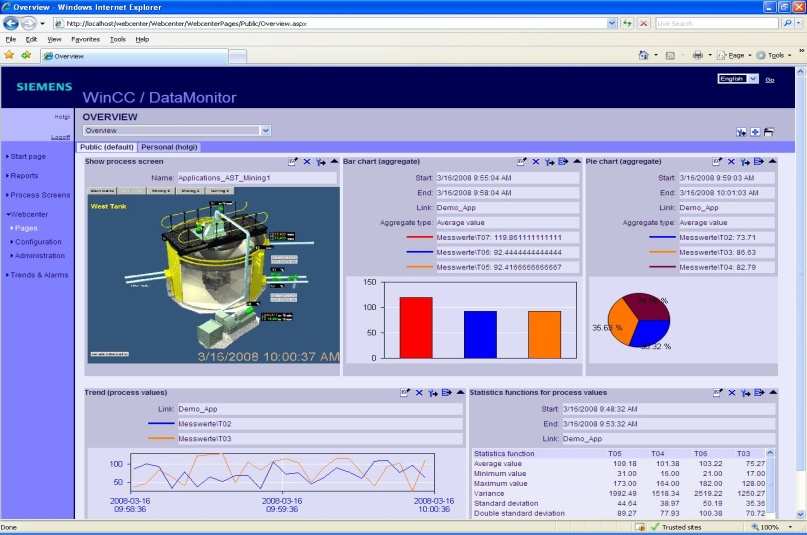Export the Statistics functions data
Screen dimensions: 807x535
(759, 393)
